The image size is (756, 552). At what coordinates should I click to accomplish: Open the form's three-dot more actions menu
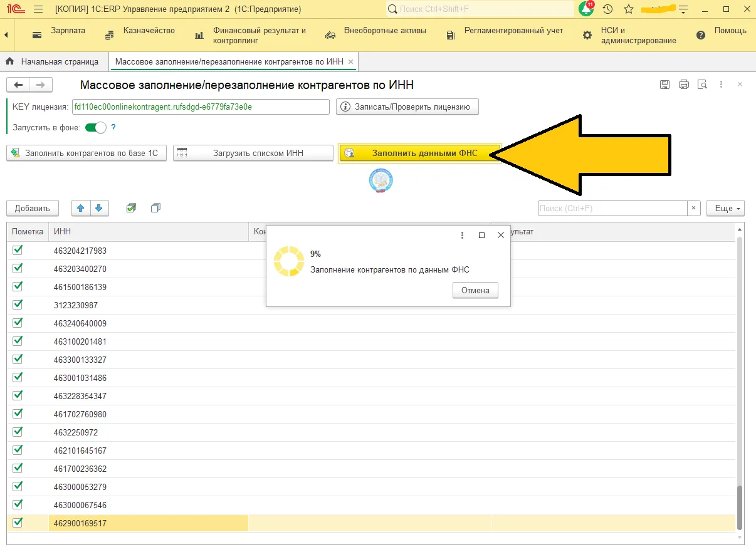click(x=722, y=85)
